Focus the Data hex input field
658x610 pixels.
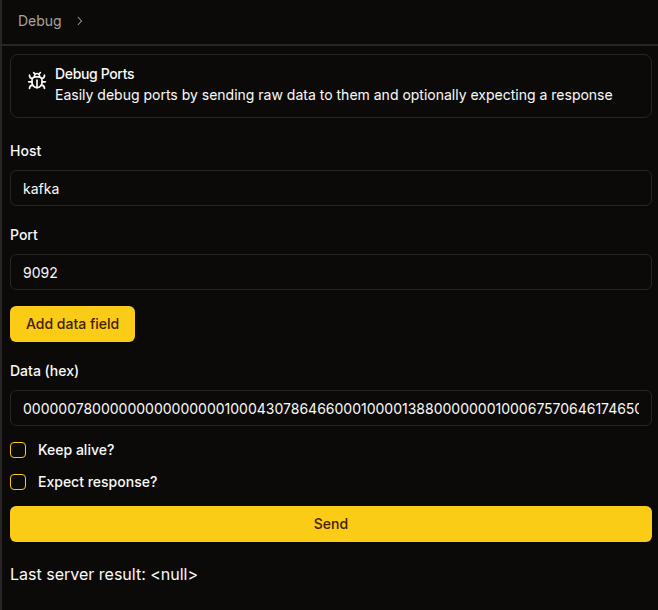tap(330, 408)
